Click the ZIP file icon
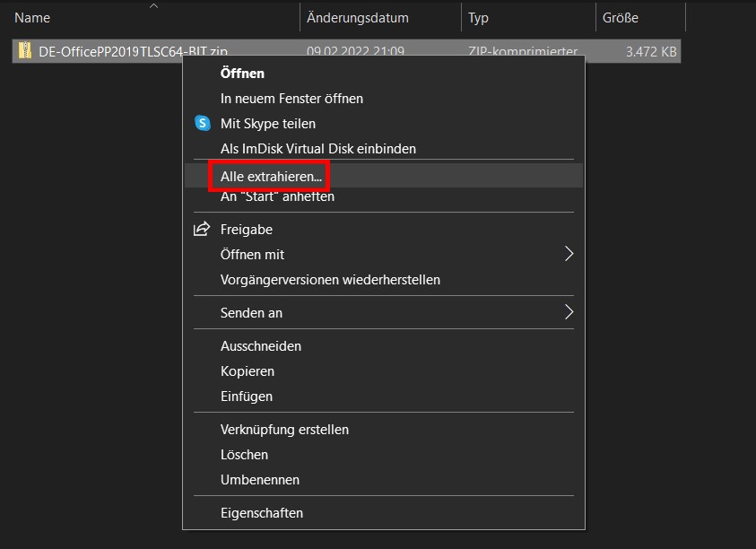 [x=25, y=51]
